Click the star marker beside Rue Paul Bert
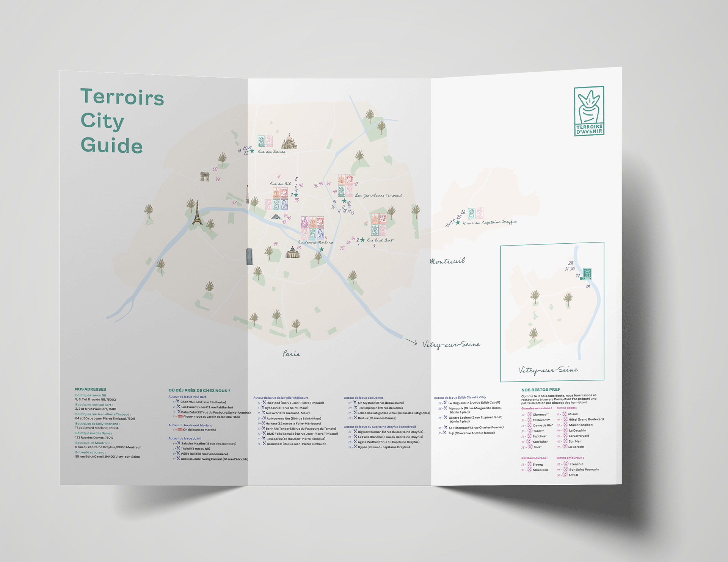Image resolution: width=728 pixels, height=562 pixels. [x=362, y=240]
